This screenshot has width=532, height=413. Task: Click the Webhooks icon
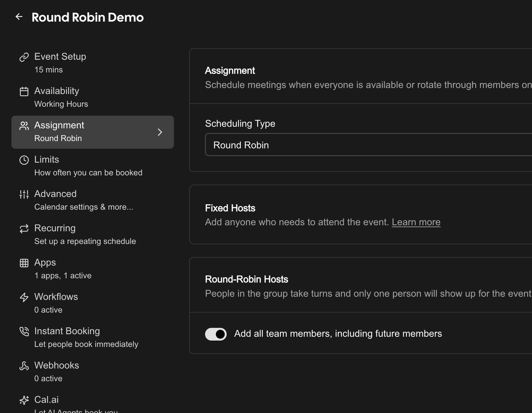tap(24, 366)
